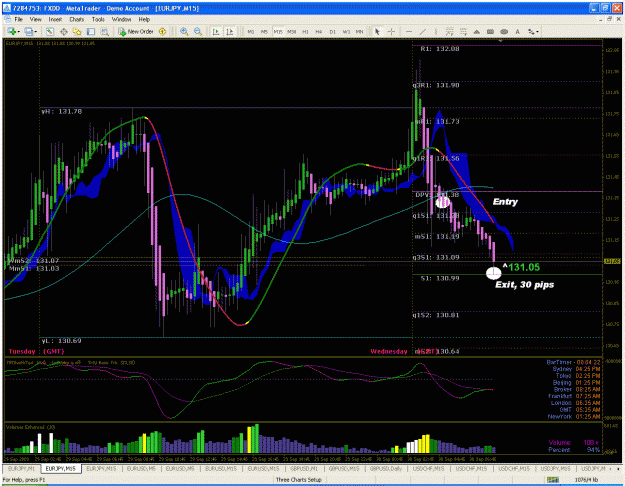625x486 pixels.
Task: Select the Horizontal Line drawing tool
Action: click(409, 31)
